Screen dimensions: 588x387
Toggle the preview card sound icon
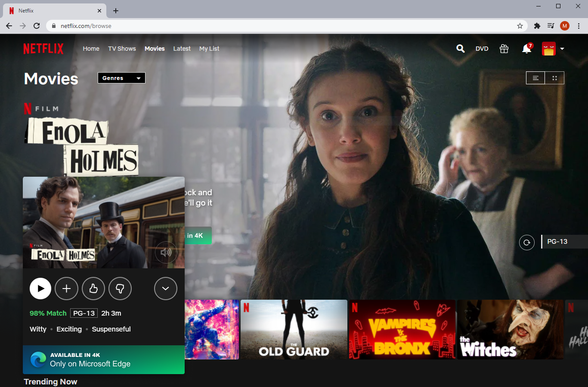(166, 252)
